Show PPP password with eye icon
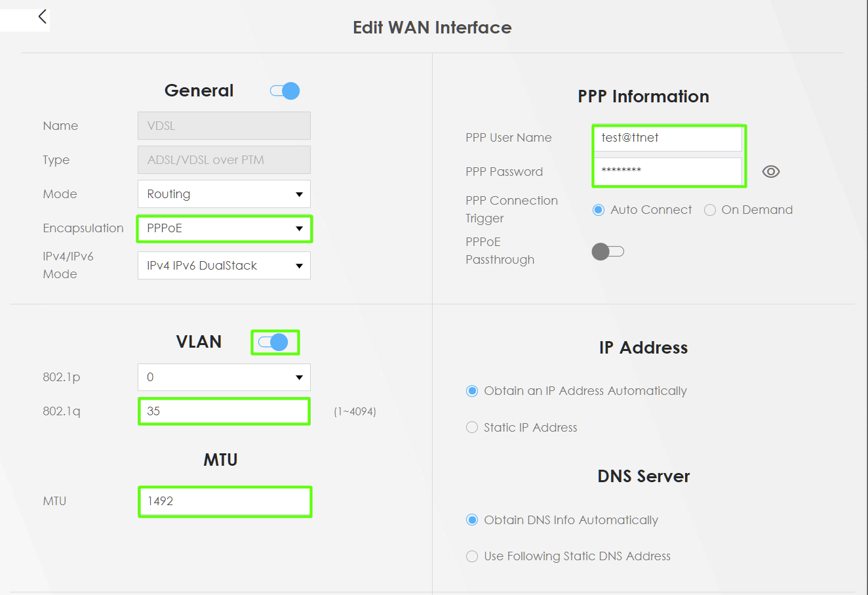 pos(771,172)
